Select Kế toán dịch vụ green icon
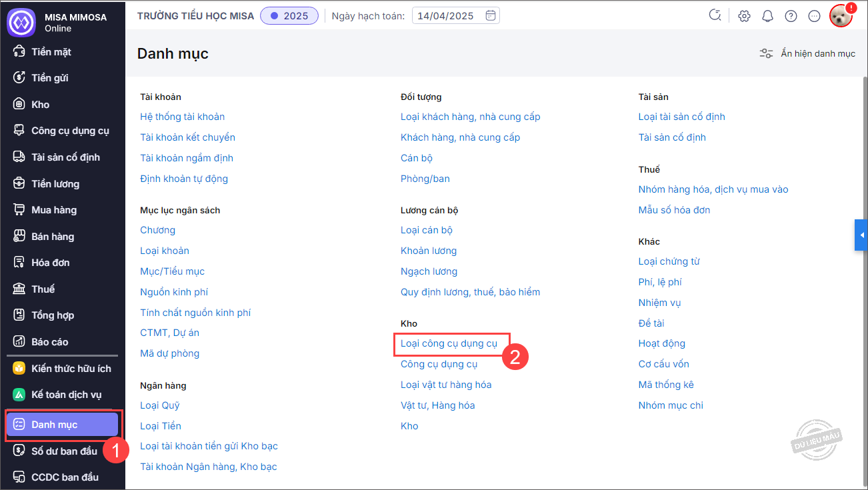Viewport: 868px width, 490px height. click(19, 395)
